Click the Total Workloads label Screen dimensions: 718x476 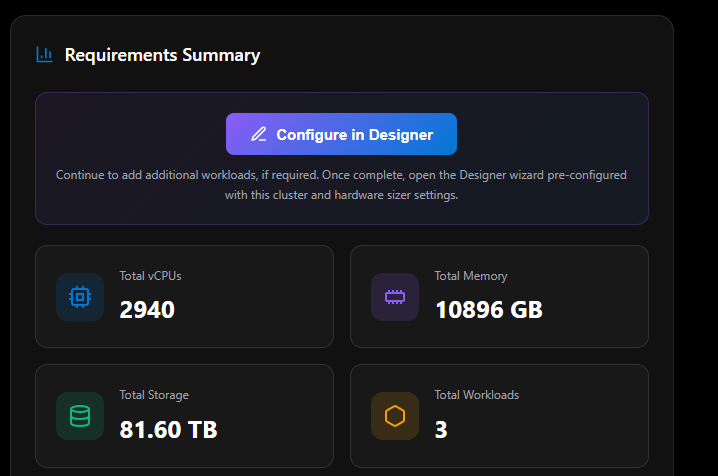476,395
